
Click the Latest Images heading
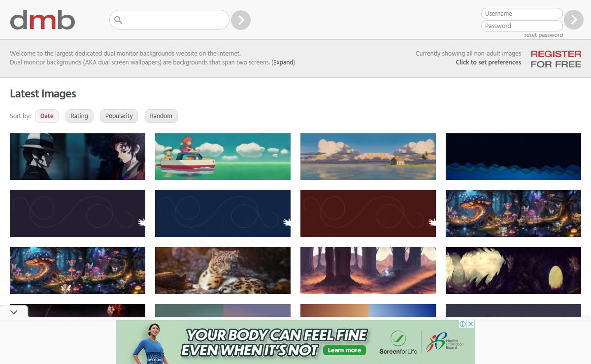[43, 93]
